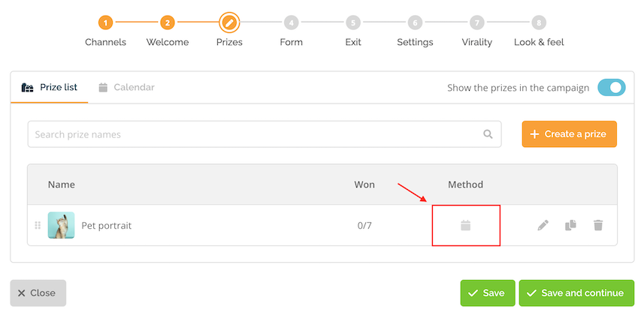Jump to step 8 Look & feel

pos(539,23)
